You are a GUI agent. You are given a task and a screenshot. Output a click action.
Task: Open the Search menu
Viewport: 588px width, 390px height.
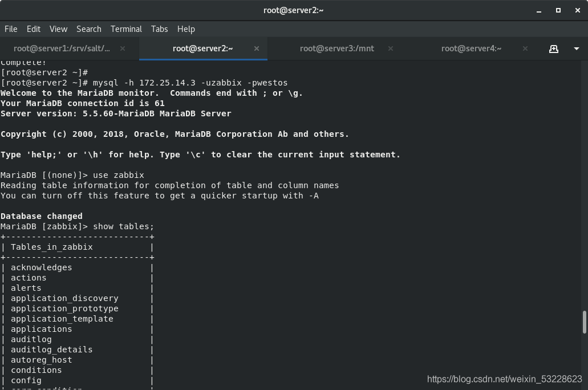pos(89,29)
